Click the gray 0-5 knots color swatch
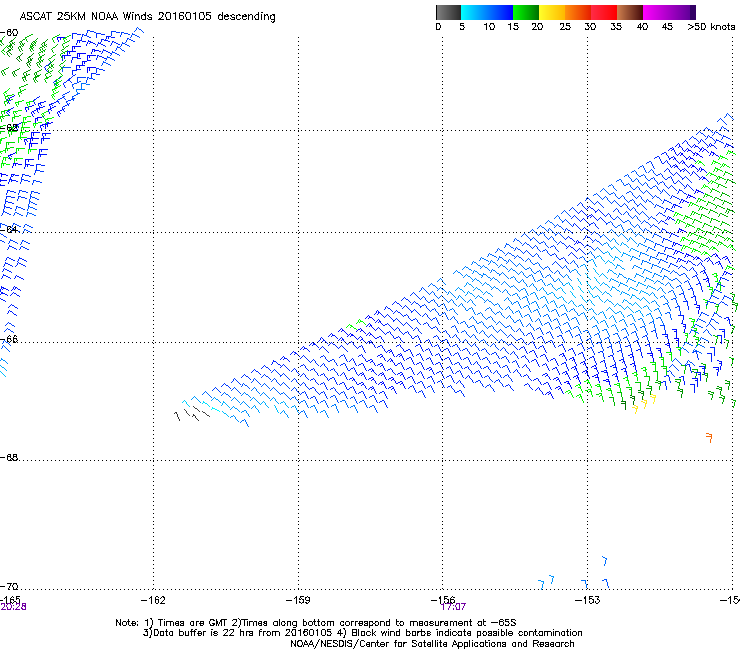The width and height of the screenshot is (740, 650). pyautogui.click(x=448, y=12)
